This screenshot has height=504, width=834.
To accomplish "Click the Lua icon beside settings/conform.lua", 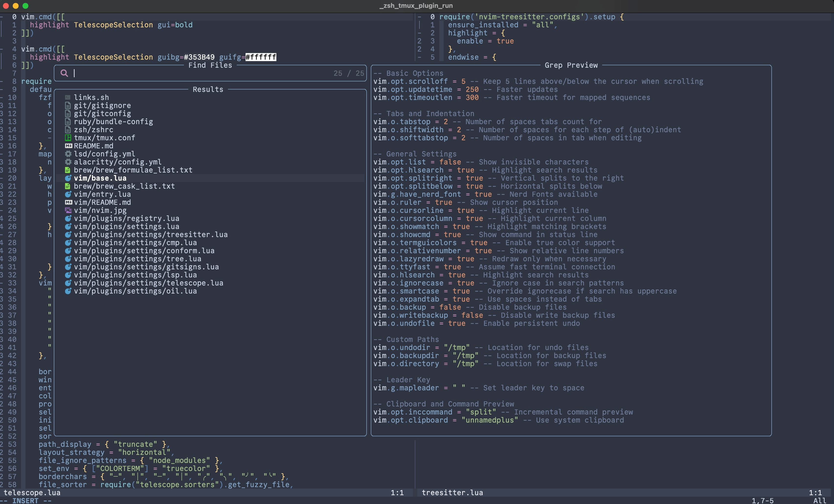I will (68, 251).
